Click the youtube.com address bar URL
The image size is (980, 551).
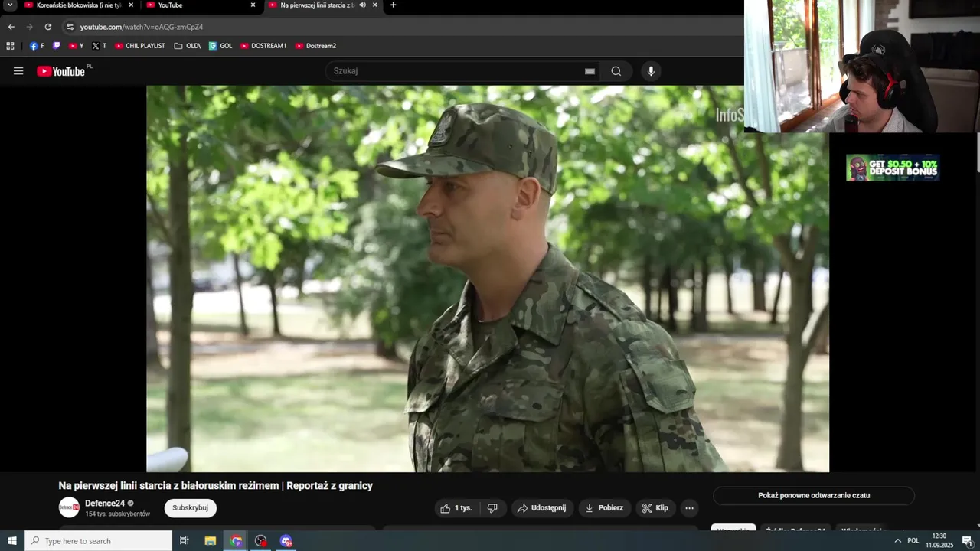[142, 27]
